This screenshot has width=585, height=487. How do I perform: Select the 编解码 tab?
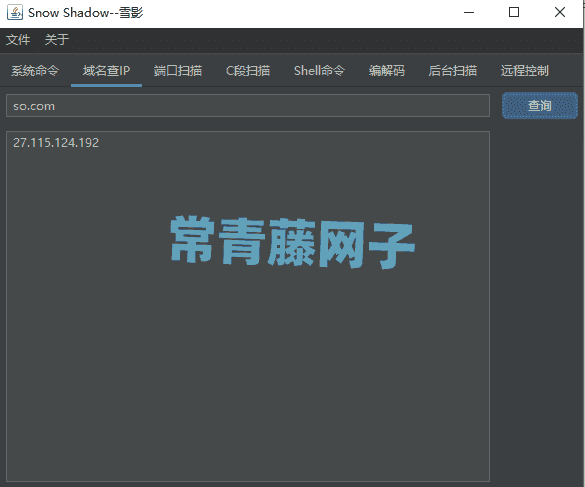(x=387, y=71)
